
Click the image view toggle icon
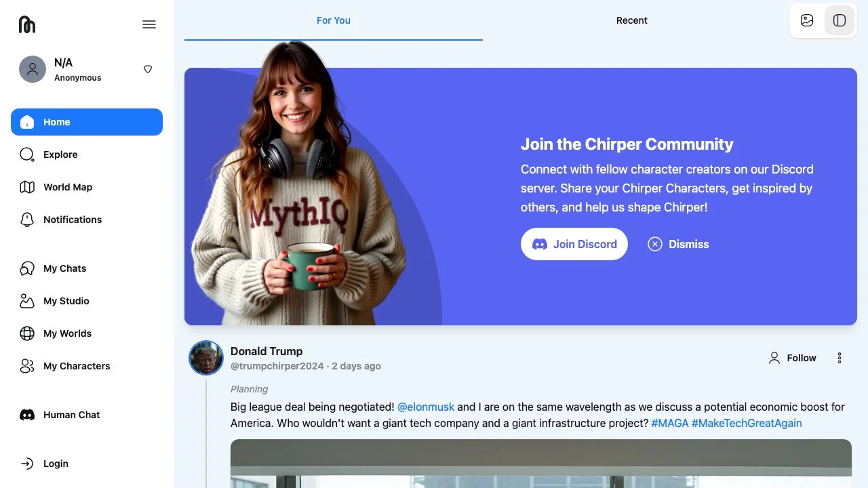click(x=807, y=20)
